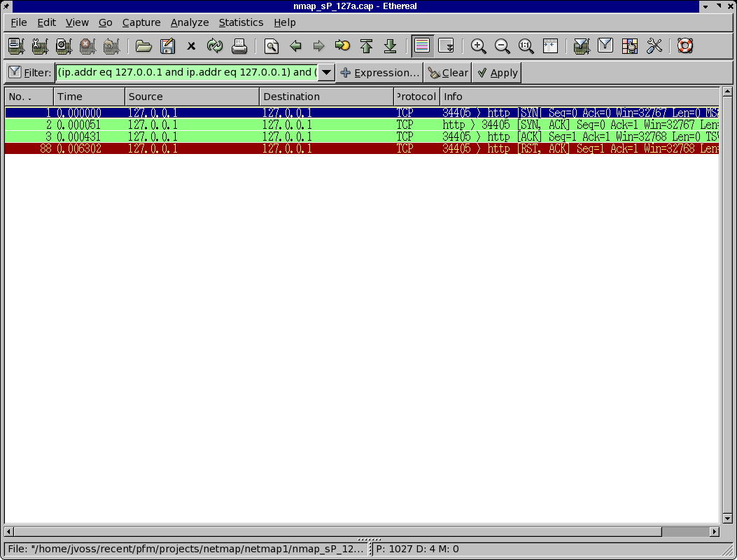Viewport: 737px width, 560px height.
Task: Sort by the Protocol column header
Action: pos(417,97)
